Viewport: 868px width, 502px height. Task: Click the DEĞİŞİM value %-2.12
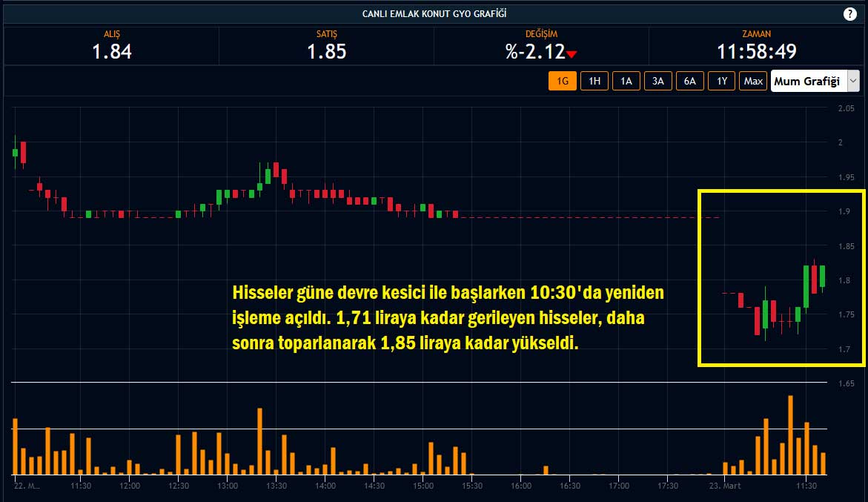534,51
